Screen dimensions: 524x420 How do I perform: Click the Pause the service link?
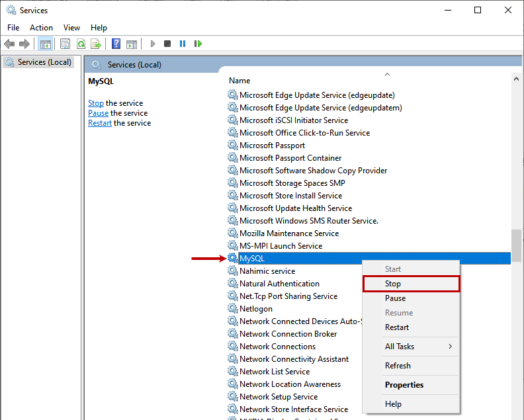pos(98,113)
